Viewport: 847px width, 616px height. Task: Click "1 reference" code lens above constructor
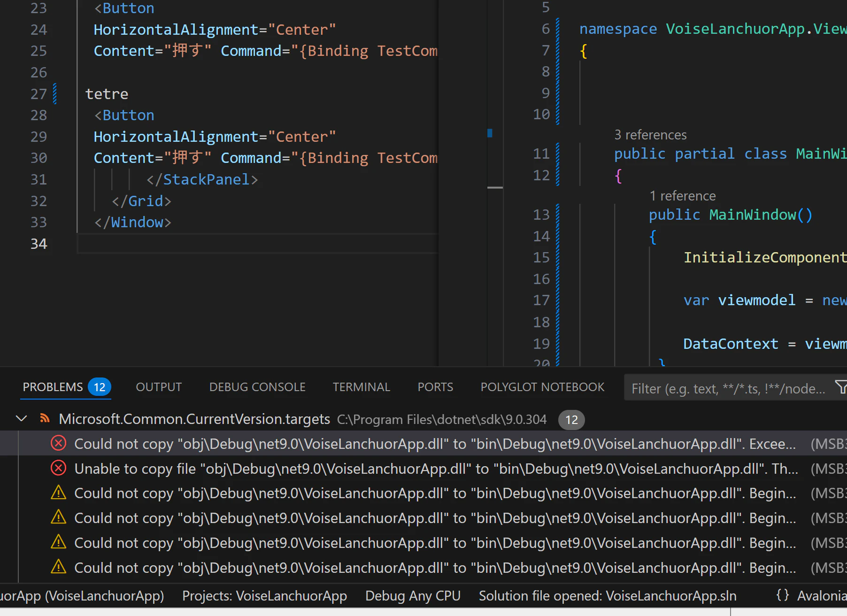coord(683,196)
